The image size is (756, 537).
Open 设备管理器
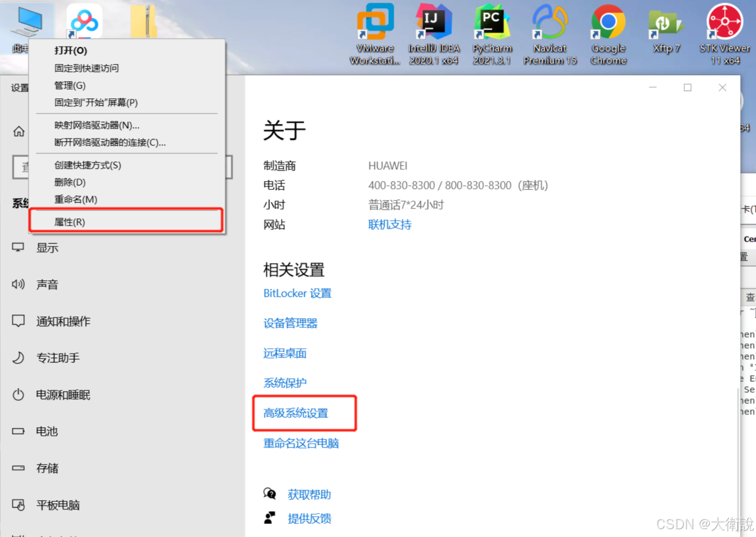(x=290, y=323)
